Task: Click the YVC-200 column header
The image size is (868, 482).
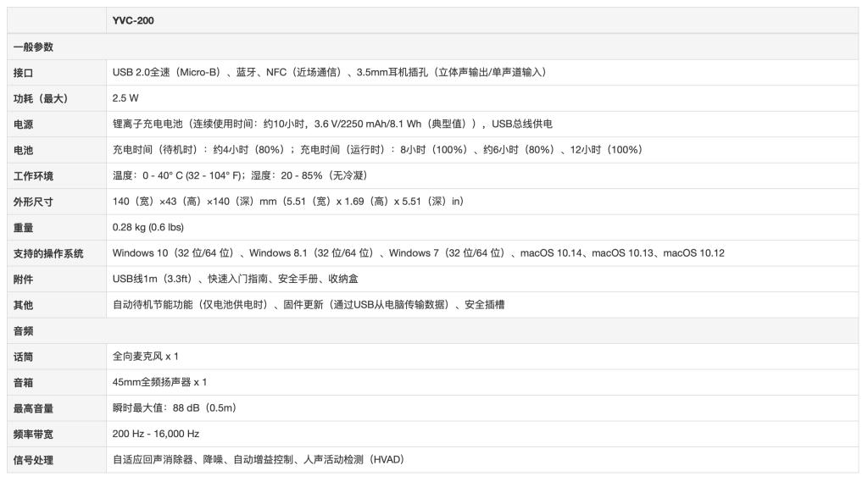Action: click(x=133, y=20)
